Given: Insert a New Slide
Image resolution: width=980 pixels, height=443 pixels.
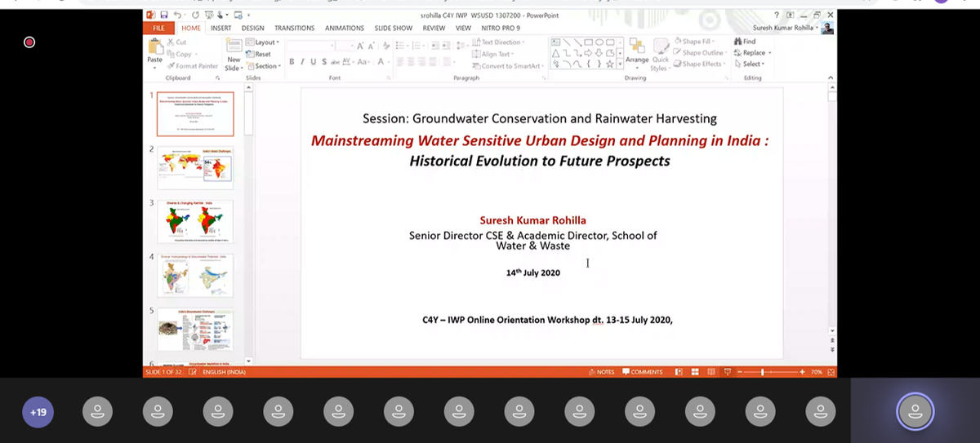Looking at the screenshot, I should coord(234,54).
